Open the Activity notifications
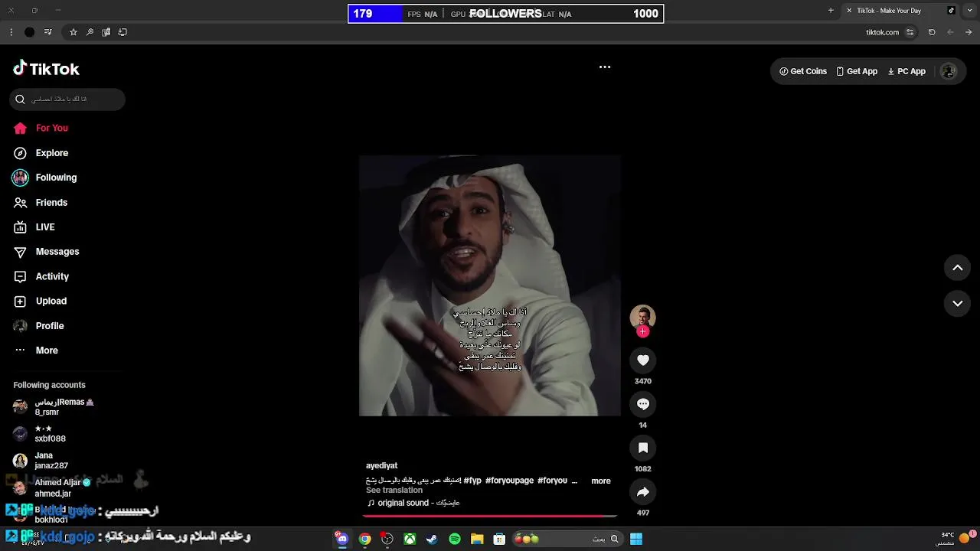Image resolution: width=980 pixels, height=551 pixels. pos(52,276)
